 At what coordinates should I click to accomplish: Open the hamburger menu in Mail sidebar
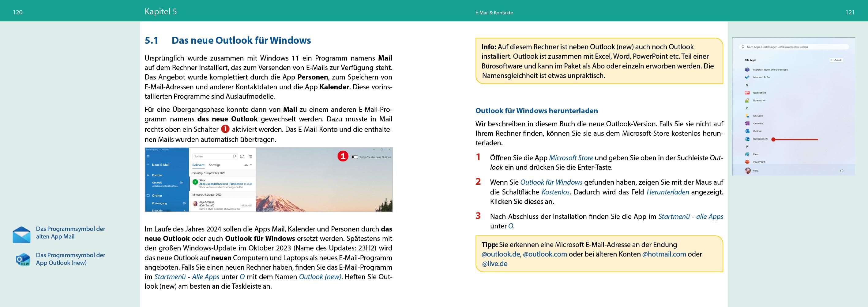click(148, 156)
